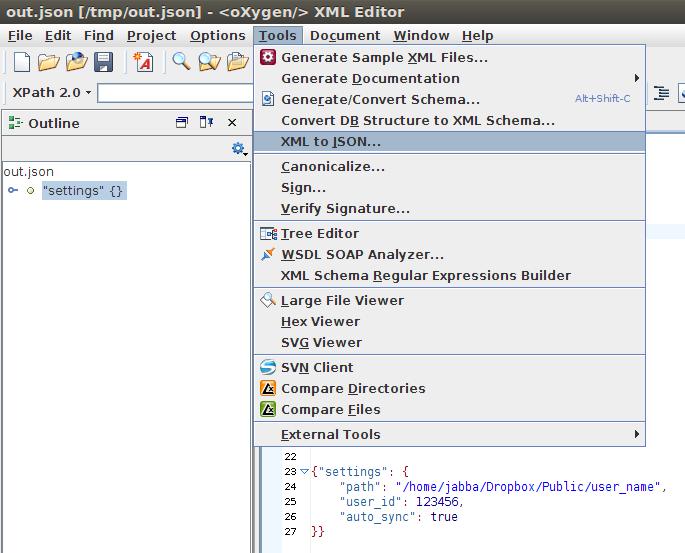Viewport: 685px width, 553px height.
Task: Choose Compare Files
Action: 450,409
